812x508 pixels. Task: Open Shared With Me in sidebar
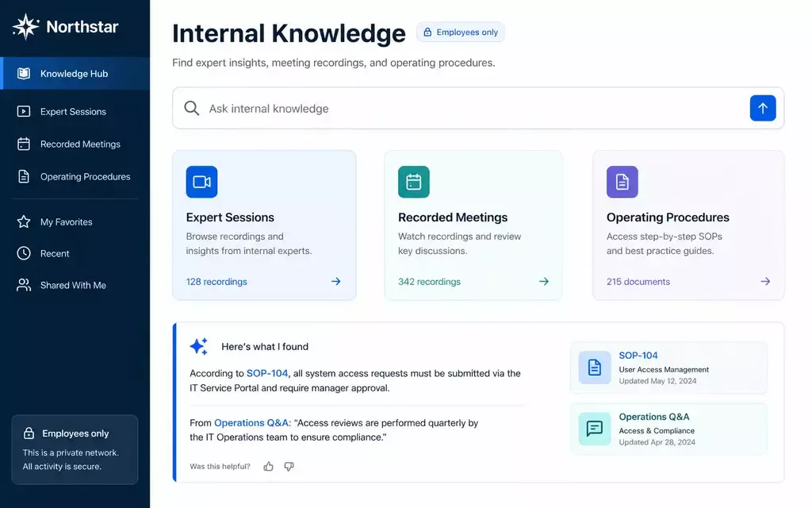[x=75, y=285]
